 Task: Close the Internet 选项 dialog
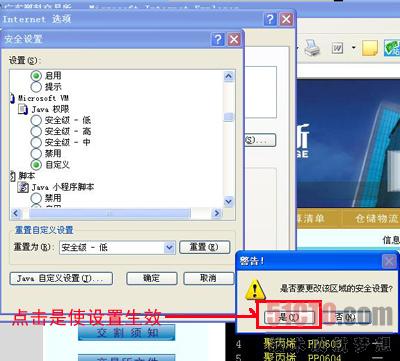286,19
